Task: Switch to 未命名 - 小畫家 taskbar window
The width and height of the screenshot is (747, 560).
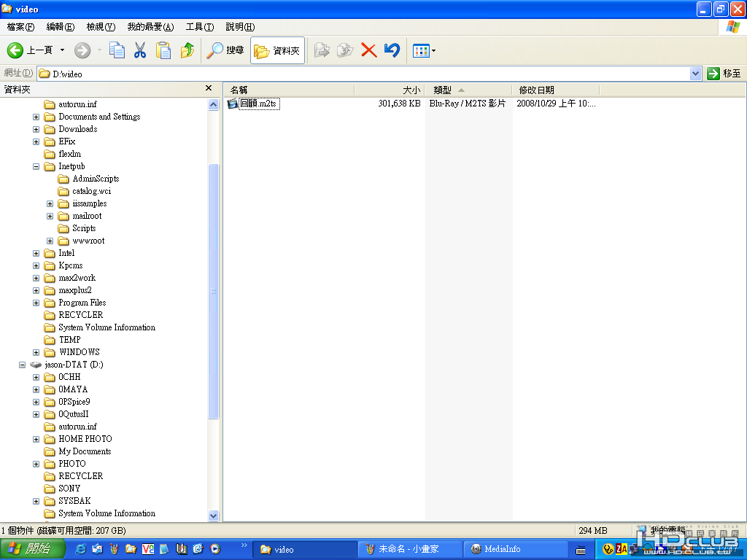Action: [409, 549]
